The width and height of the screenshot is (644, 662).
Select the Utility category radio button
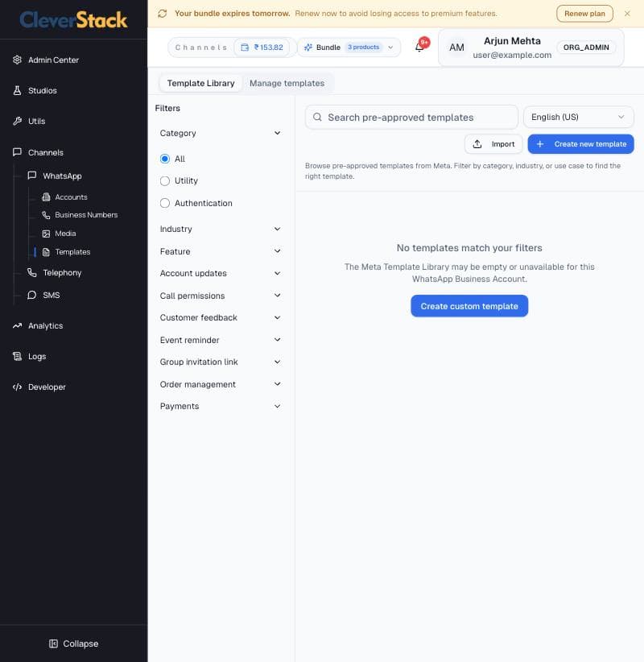point(165,180)
